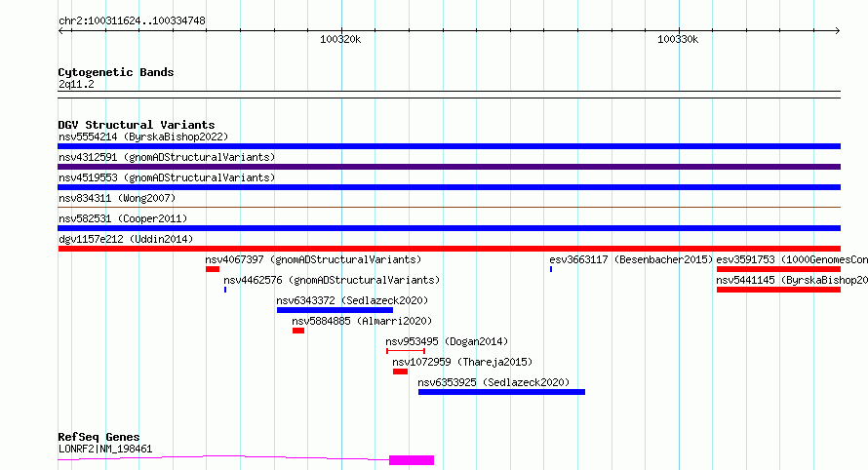Open variant label nsv6343372 (Sedlazeck2020)
The image size is (868, 470).
[352, 300]
